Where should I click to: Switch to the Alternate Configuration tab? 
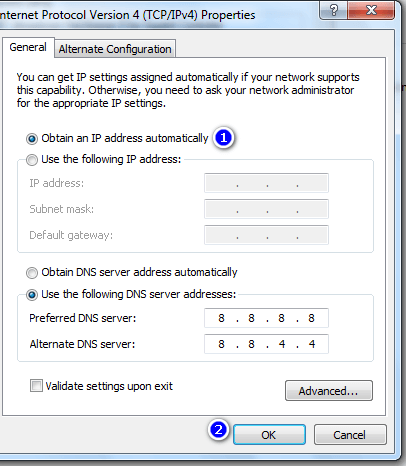pyautogui.click(x=115, y=49)
